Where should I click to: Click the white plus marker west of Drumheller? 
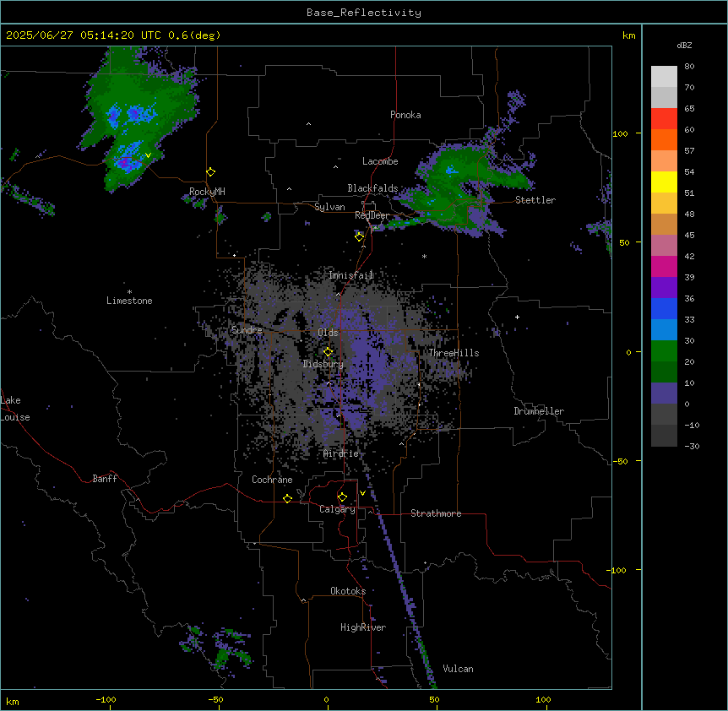tap(517, 317)
